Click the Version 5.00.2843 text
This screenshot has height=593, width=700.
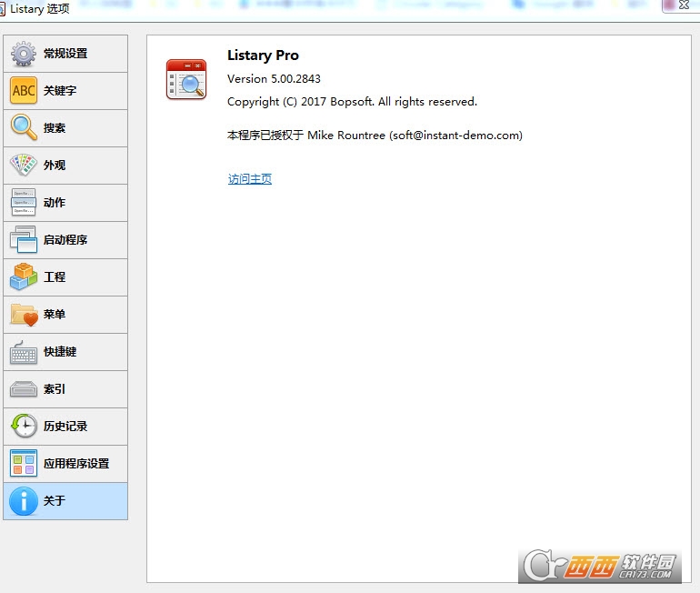[274, 79]
